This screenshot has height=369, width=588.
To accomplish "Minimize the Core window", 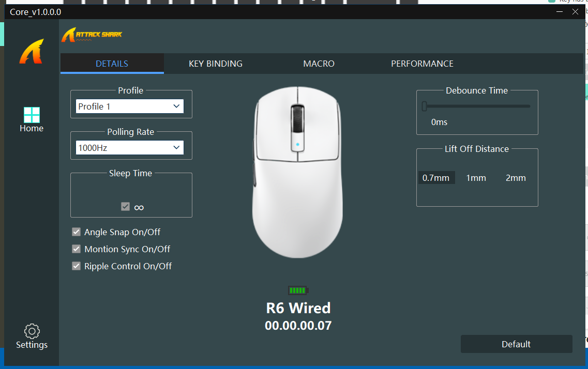I will click(560, 12).
